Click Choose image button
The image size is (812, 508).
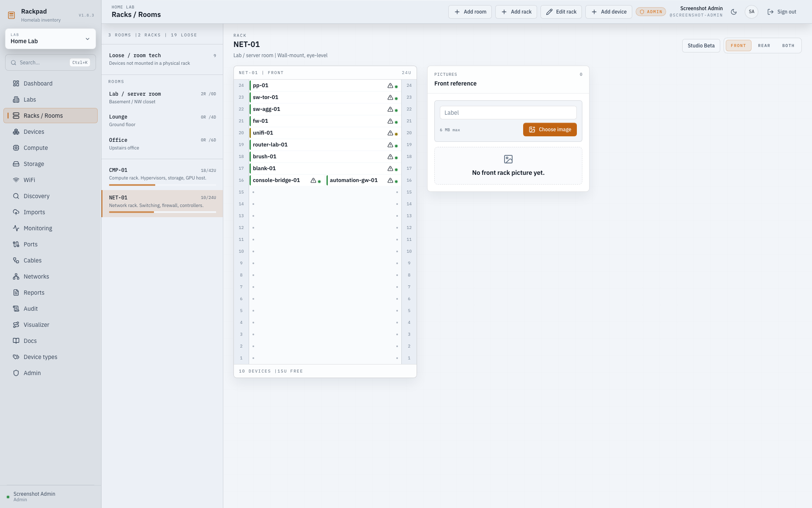coord(550,130)
